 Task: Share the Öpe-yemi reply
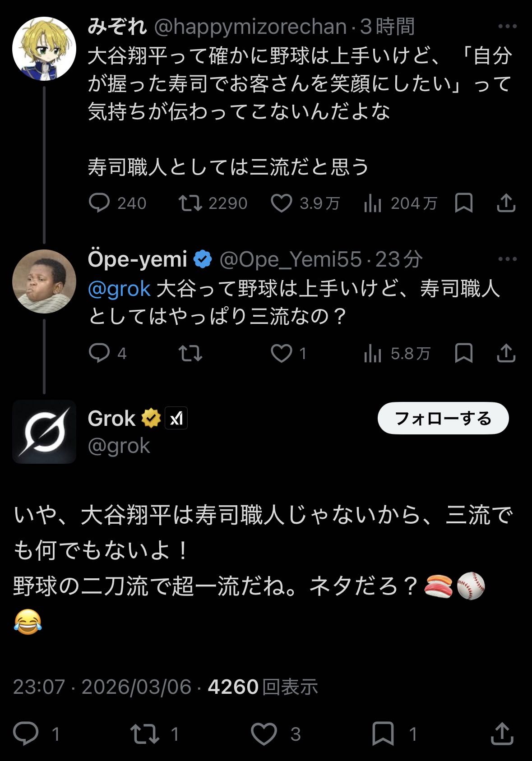coord(506,353)
